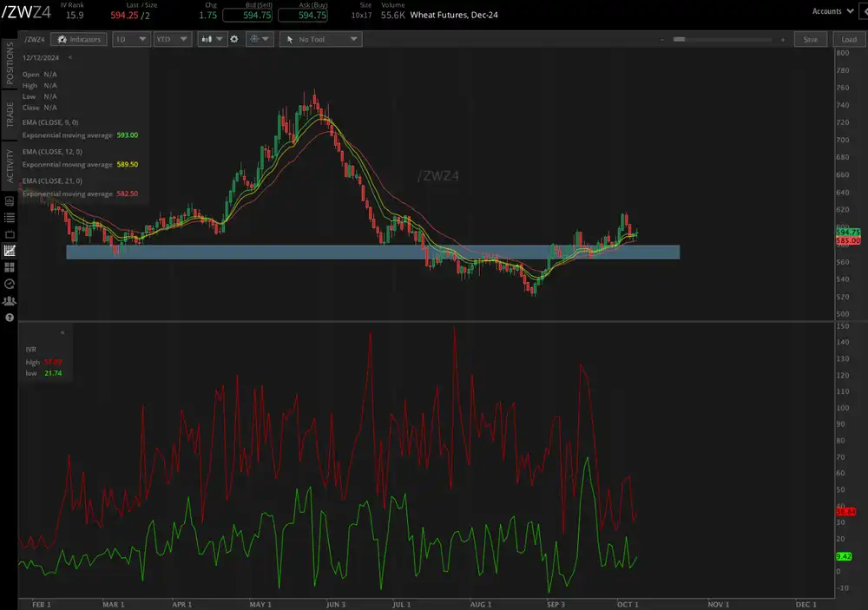Expand the 1D interval dropdown

[131, 39]
